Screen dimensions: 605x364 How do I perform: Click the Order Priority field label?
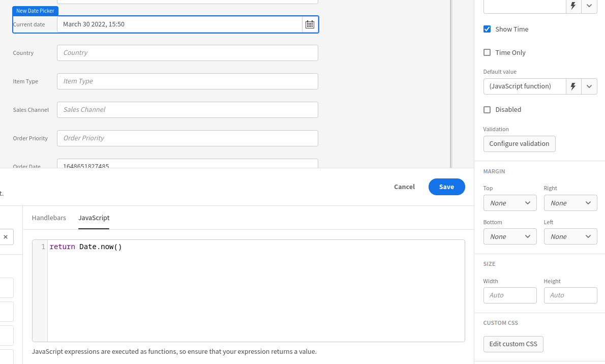pos(30,138)
